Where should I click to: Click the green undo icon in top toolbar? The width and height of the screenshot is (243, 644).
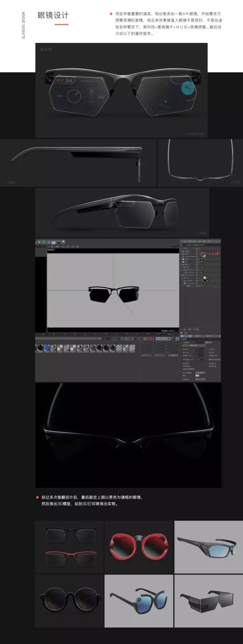tap(38, 242)
